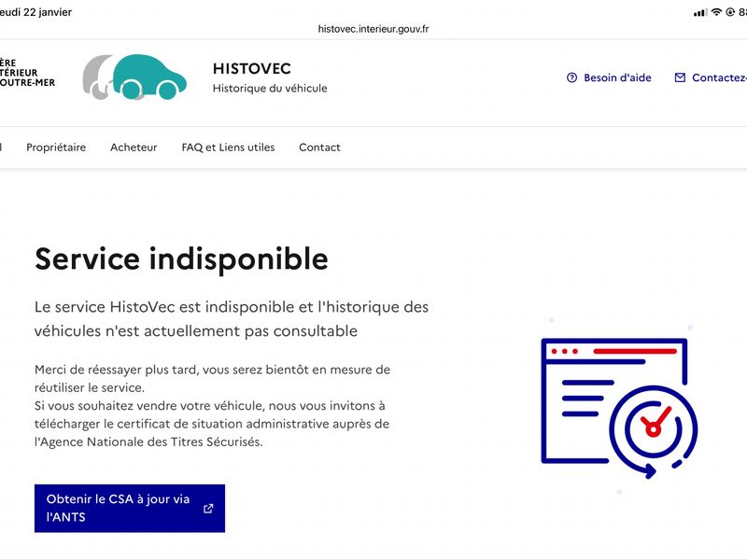This screenshot has width=747, height=560.
Task: Click the Ministère de l'Intérieur logo text
Action: (x=26, y=73)
